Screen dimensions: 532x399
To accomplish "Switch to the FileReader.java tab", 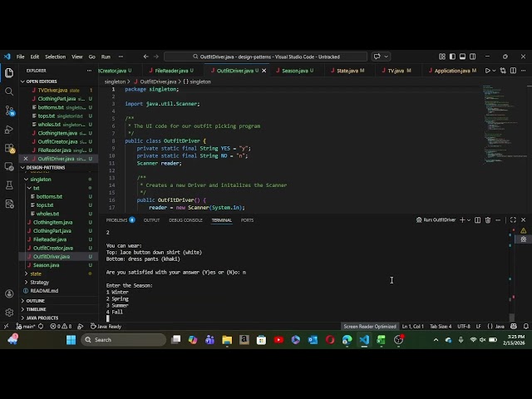I will [171, 71].
